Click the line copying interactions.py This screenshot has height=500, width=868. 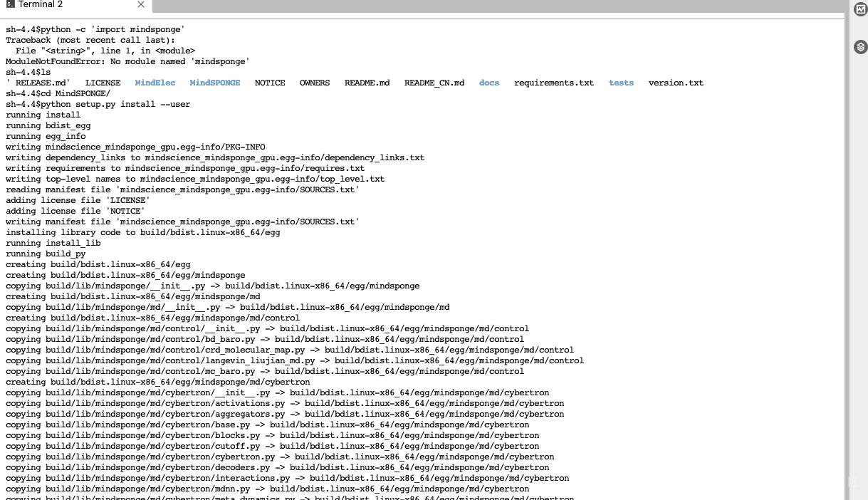[x=288, y=478]
